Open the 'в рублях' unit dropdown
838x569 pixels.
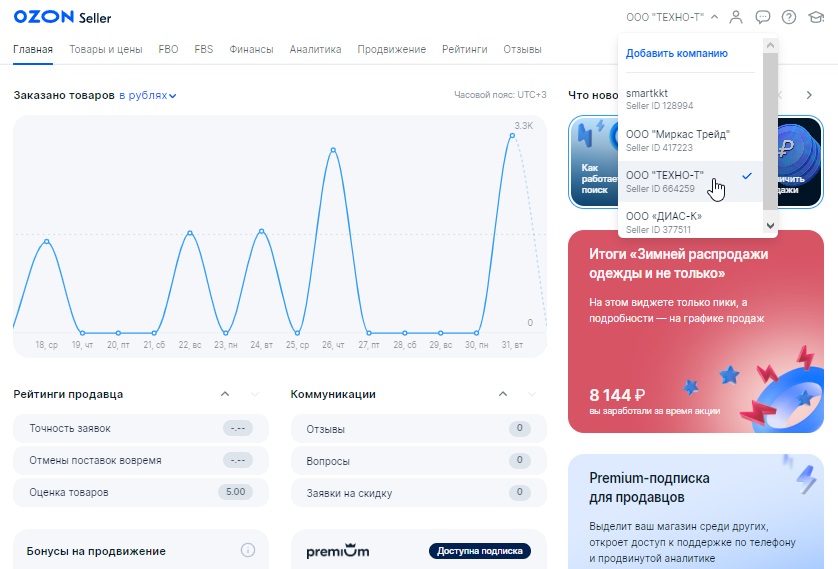coord(148,95)
